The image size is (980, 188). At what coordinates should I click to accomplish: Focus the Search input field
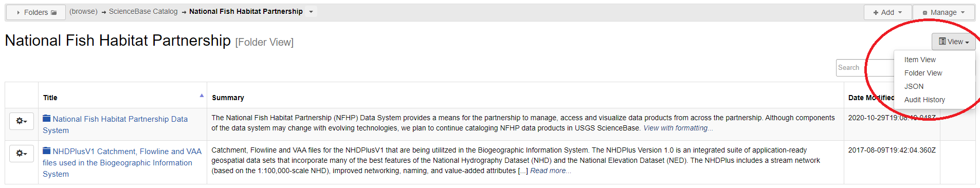pyautogui.click(x=865, y=68)
